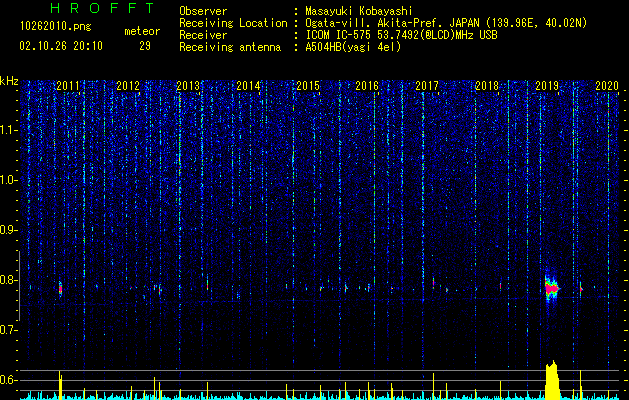Select the file name 10262010.png
The image size is (629, 400).
pyautogui.click(x=56, y=27)
